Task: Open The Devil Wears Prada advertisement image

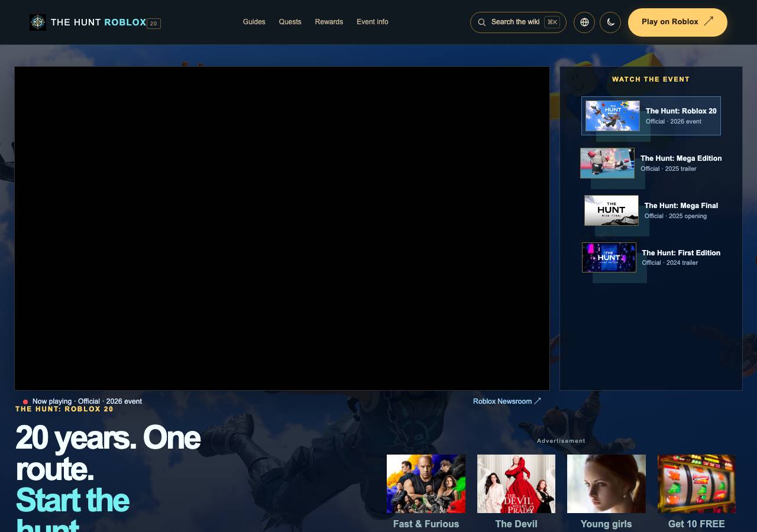Action: pos(516,484)
